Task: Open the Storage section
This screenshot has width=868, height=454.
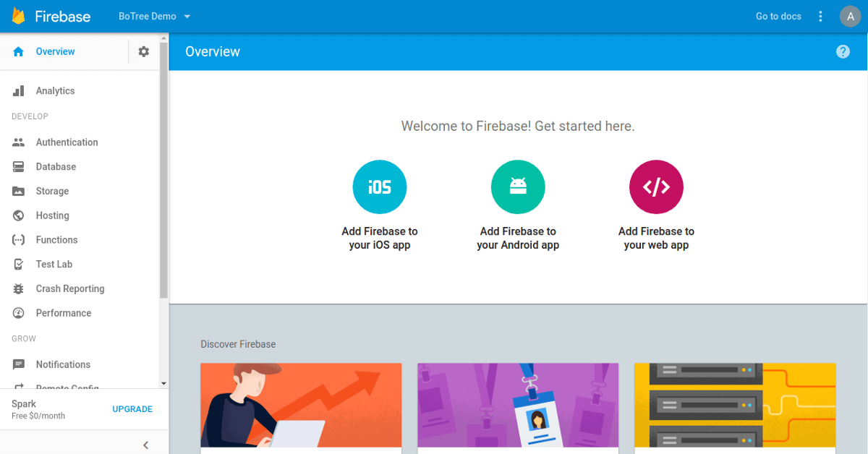Action: point(52,192)
